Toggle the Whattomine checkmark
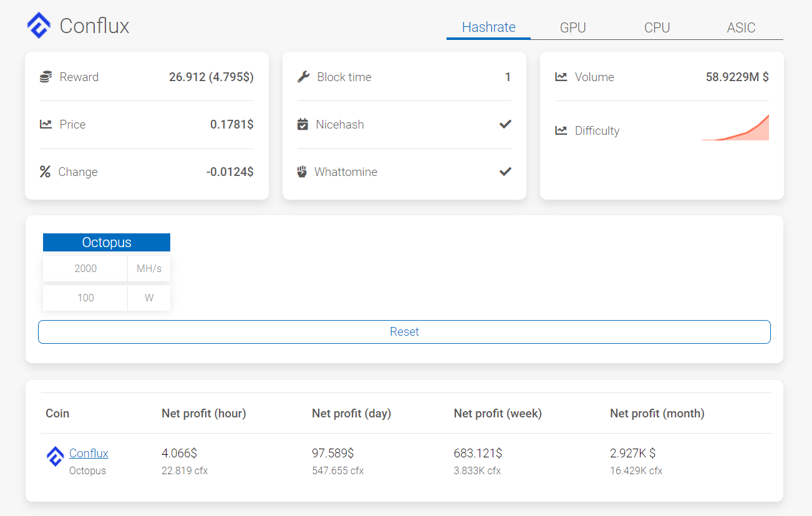Image resolution: width=812 pixels, height=516 pixels. (505, 172)
